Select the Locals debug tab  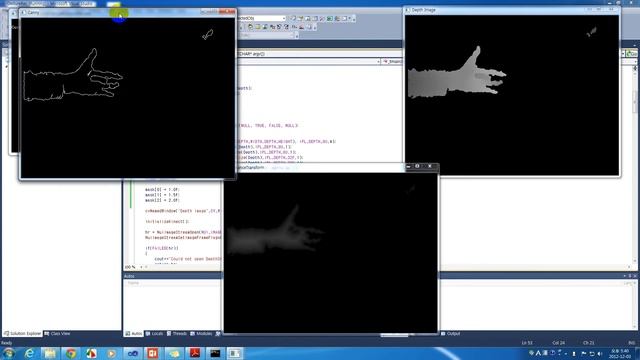[x=155, y=333]
